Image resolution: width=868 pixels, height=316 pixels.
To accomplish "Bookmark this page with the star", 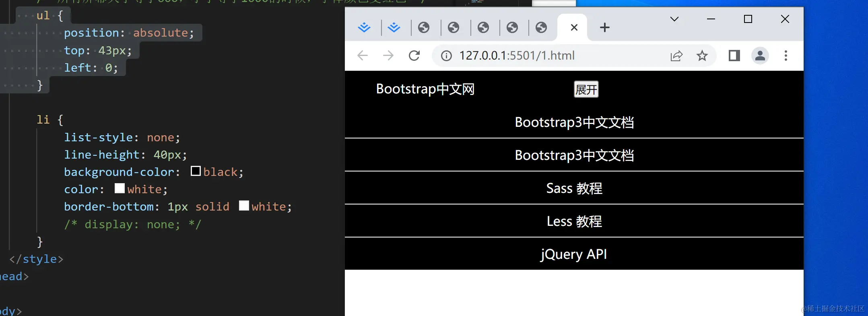I will click(x=702, y=56).
